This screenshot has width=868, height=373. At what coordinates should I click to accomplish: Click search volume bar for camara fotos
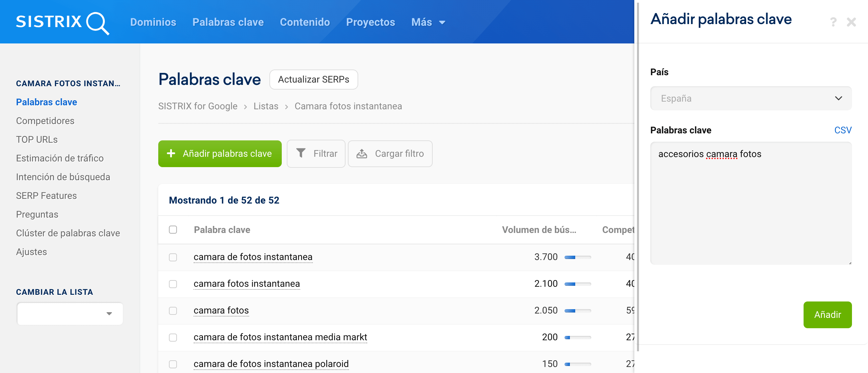pos(578,310)
